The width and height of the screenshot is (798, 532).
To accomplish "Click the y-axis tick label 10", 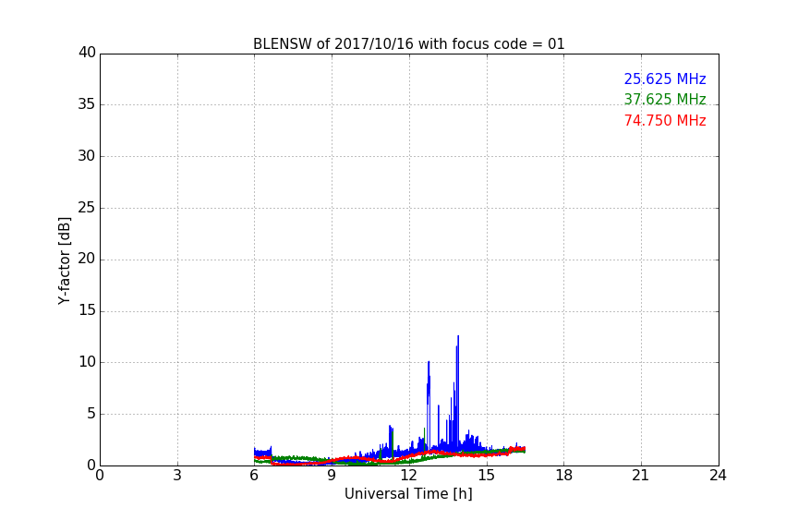I will tap(87, 362).
